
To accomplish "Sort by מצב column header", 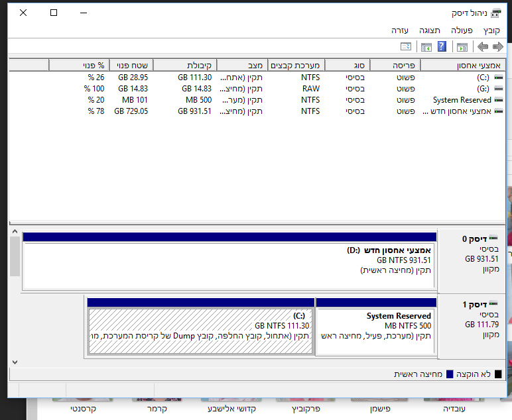I will [242, 65].
